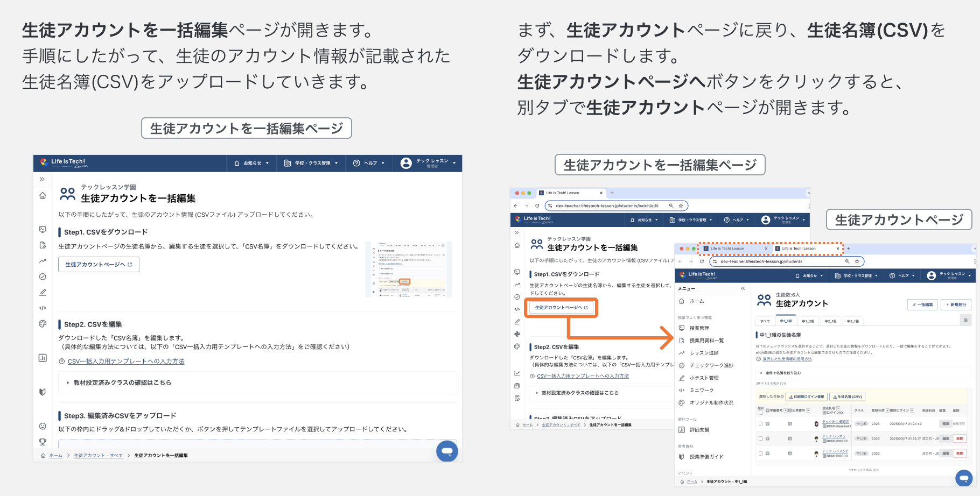Image resolution: width=980 pixels, height=496 pixels.
Task: Click the settings gear beside class tabs
Action: [965, 320]
